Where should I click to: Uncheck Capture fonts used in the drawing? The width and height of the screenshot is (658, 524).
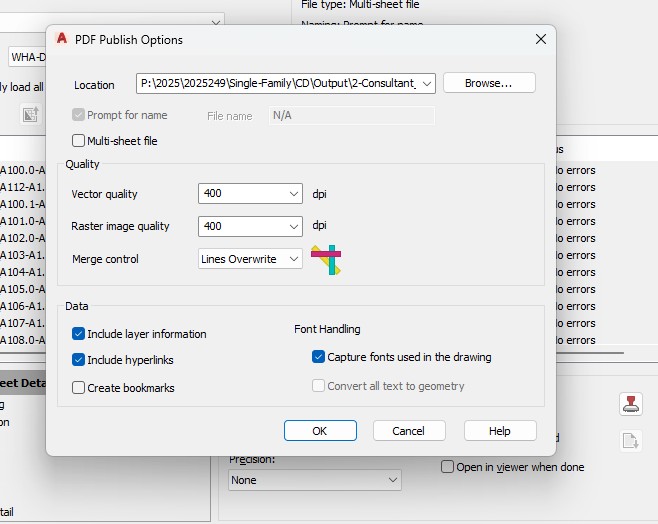coord(319,357)
